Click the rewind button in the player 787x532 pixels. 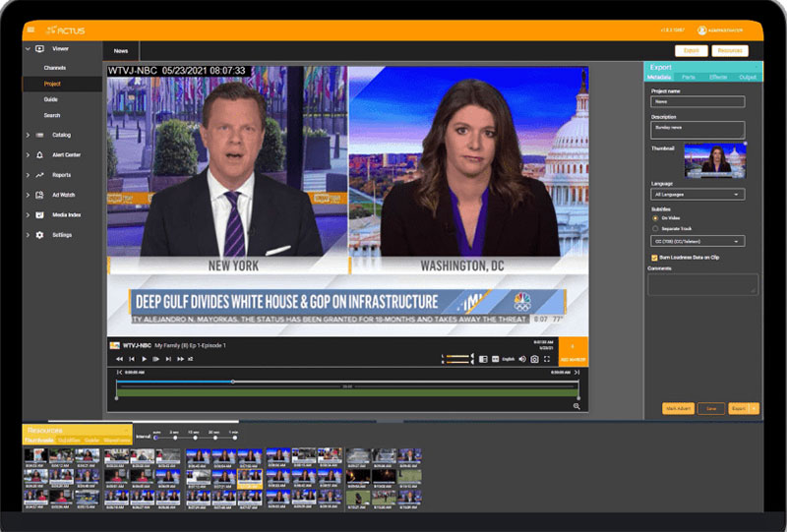point(120,360)
